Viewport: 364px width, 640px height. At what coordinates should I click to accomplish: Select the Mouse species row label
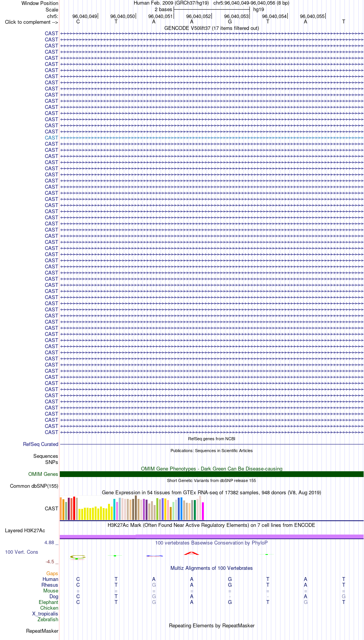click(x=51, y=591)
